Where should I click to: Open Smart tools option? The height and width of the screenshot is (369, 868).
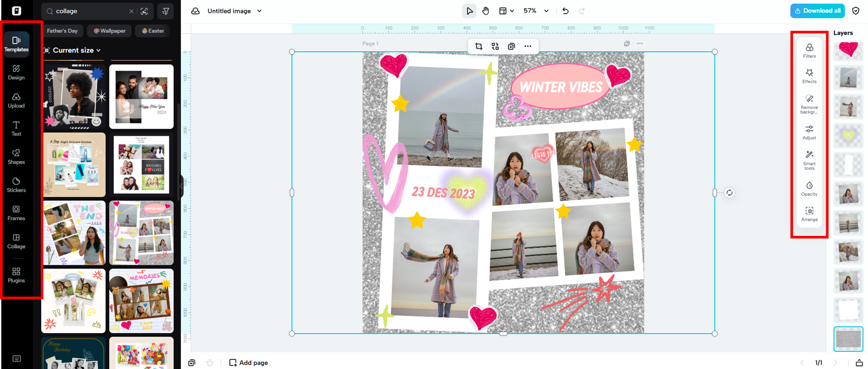(809, 160)
